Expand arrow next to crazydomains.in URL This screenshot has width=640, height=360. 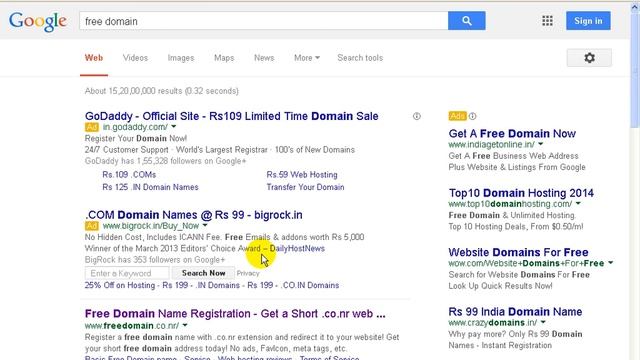pos(543,322)
